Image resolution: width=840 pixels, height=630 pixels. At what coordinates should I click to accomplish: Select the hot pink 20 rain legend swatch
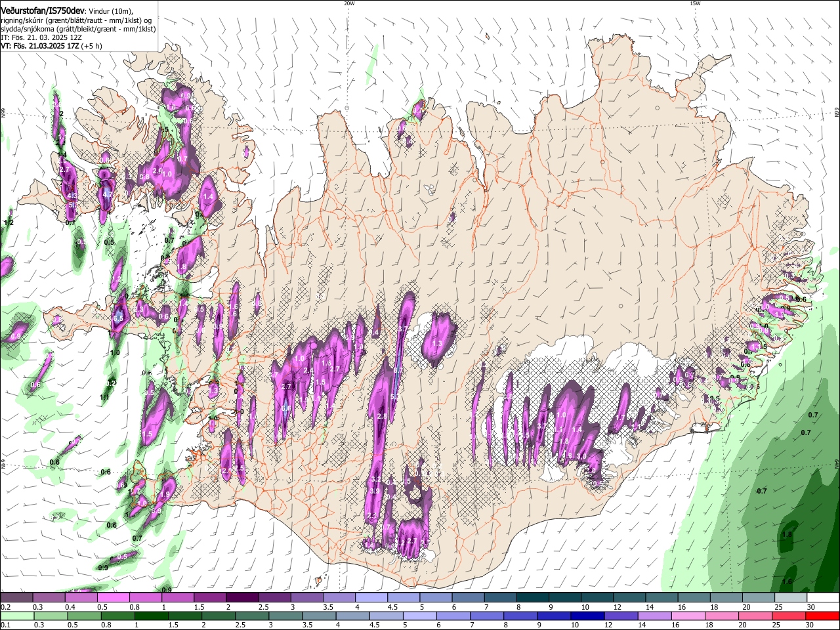click(755, 616)
